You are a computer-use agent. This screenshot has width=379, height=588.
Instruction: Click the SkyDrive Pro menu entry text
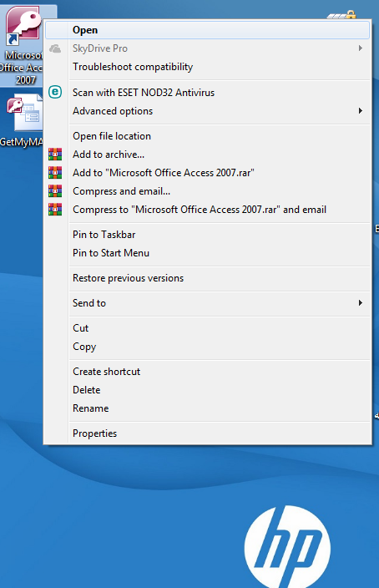[100, 48]
